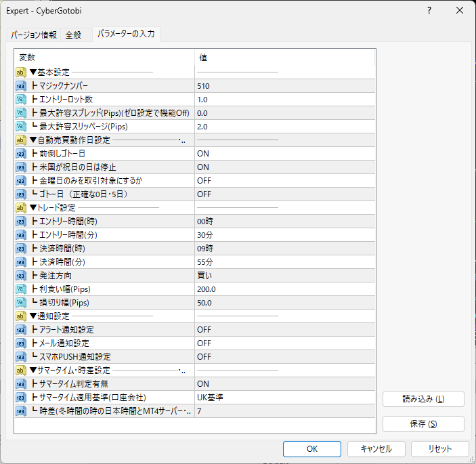
Task: Click the ab icon beside ▼自動売買動作日設定
Action: click(20, 140)
